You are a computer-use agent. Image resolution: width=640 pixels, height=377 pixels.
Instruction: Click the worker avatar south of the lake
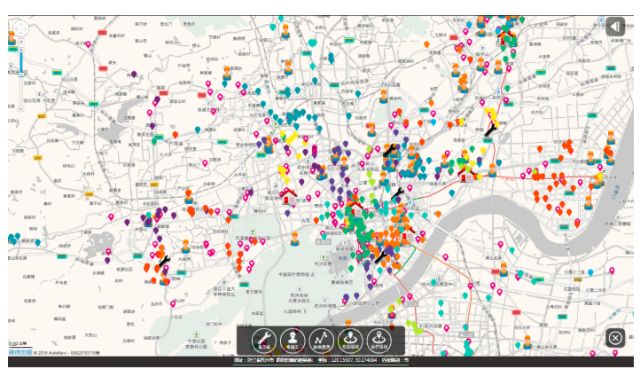(295, 239)
